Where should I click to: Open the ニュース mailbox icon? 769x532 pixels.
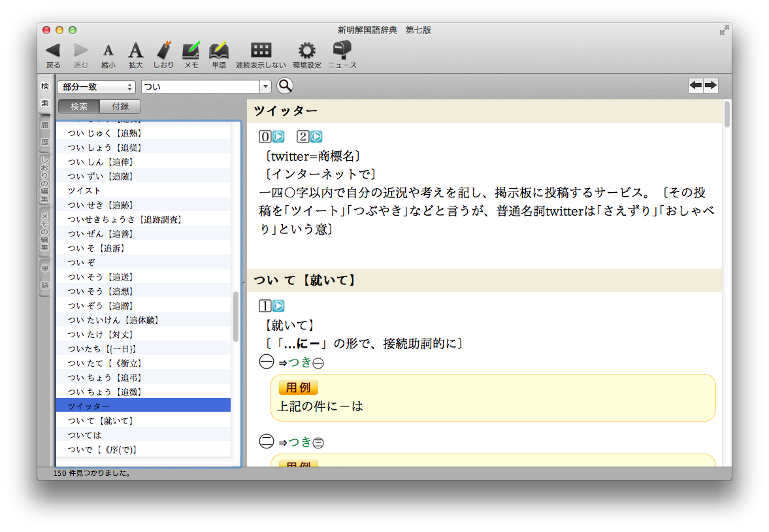342,50
